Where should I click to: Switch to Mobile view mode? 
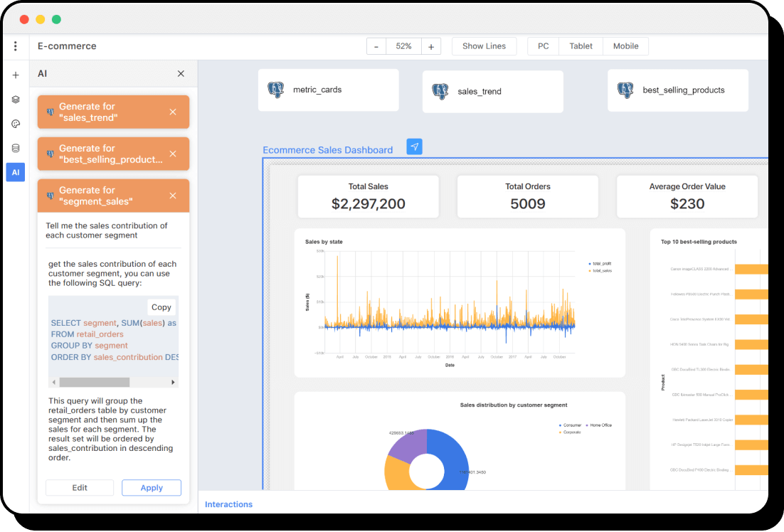pos(625,46)
